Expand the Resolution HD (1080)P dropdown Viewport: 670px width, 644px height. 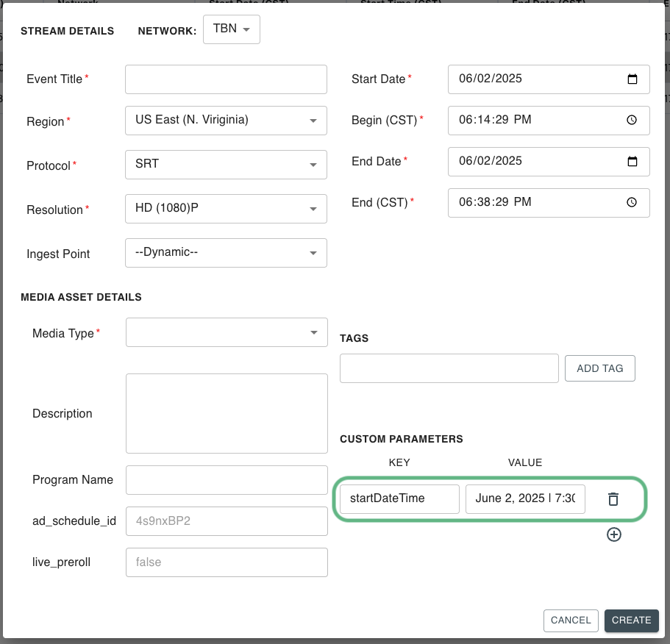226,209
